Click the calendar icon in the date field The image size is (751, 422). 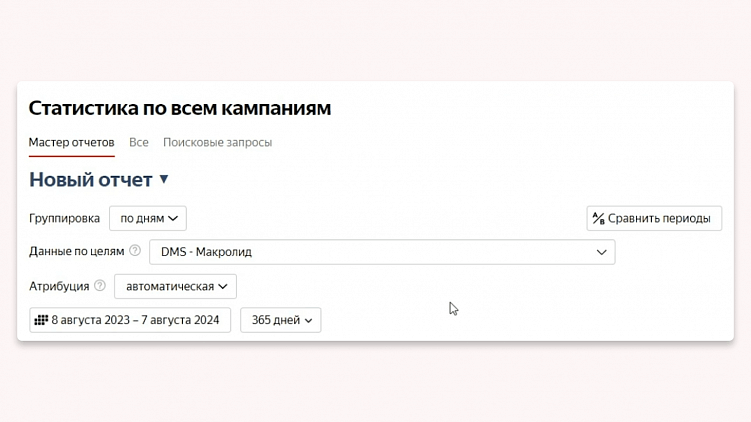[41, 320]
